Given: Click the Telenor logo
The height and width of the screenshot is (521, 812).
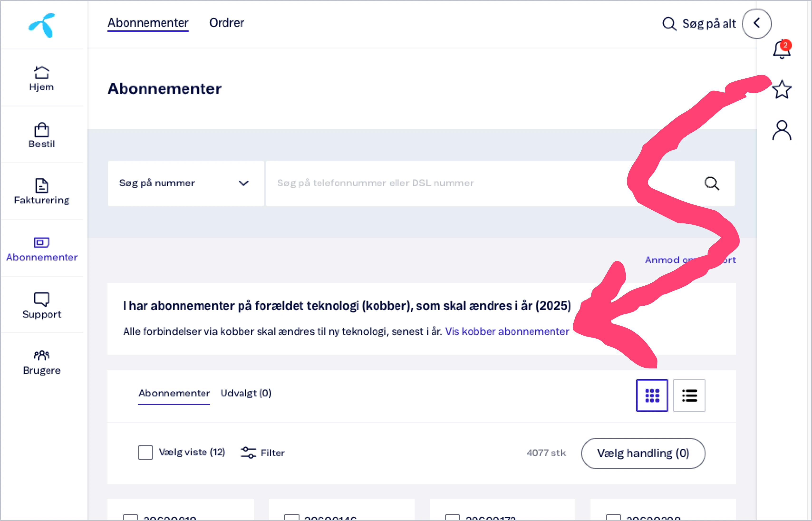Looking at the screenshot, I should coord(42,25).
